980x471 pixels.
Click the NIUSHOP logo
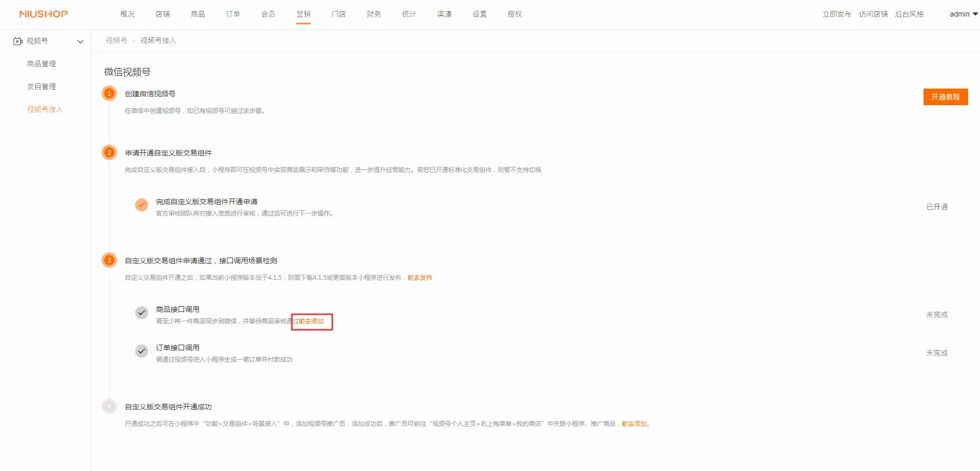(x=44, y=14)
